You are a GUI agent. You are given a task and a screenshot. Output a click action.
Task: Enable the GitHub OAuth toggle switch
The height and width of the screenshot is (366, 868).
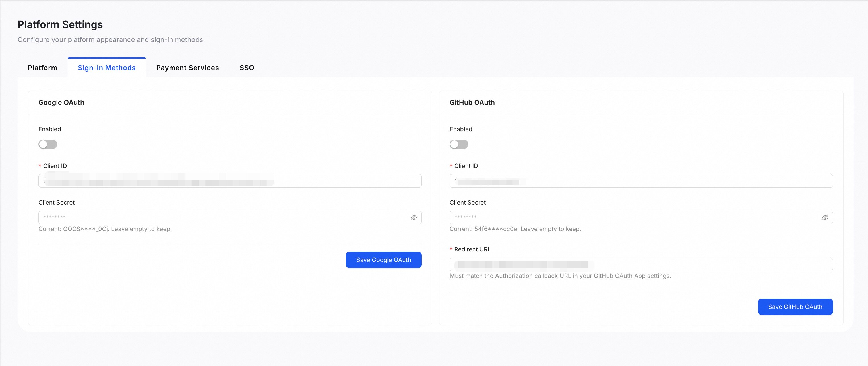pyautogui.click(x=459, y=144)
